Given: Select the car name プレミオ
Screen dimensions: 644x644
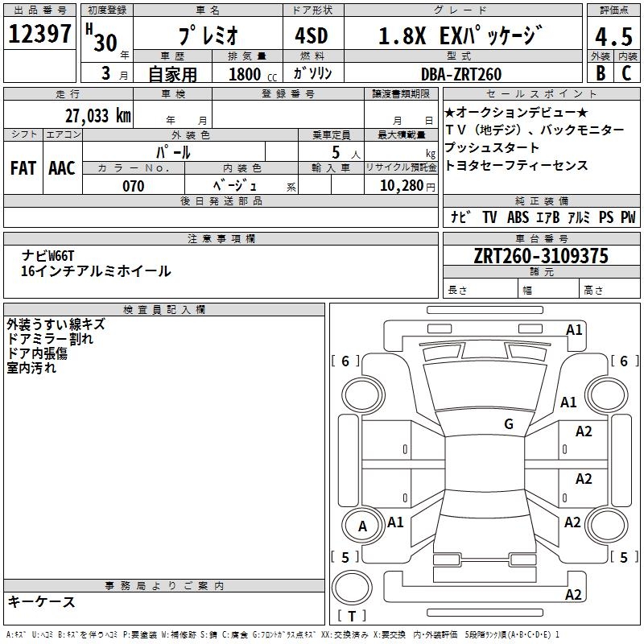Looking at the screenshot, I should click(208, 35).
